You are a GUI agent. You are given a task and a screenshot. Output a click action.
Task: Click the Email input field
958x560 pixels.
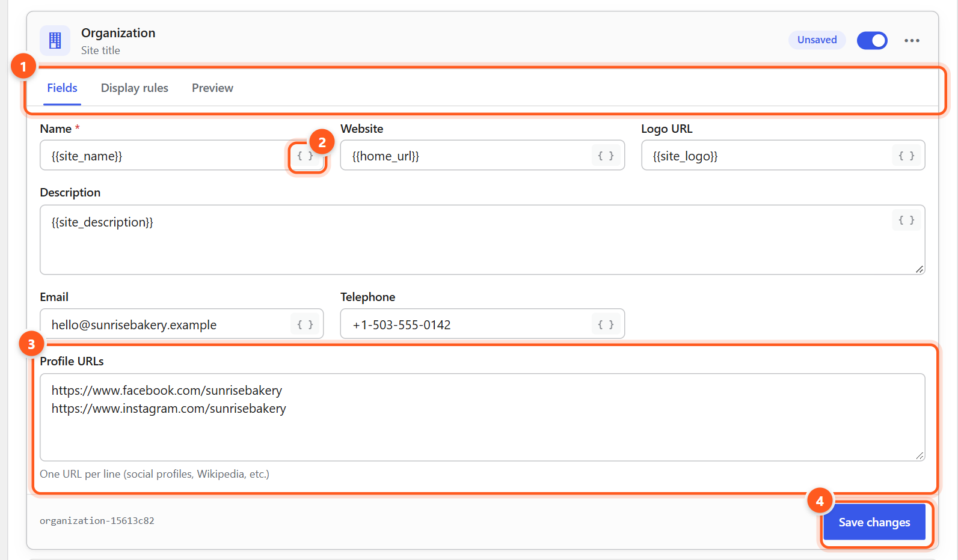pos(182,324)
